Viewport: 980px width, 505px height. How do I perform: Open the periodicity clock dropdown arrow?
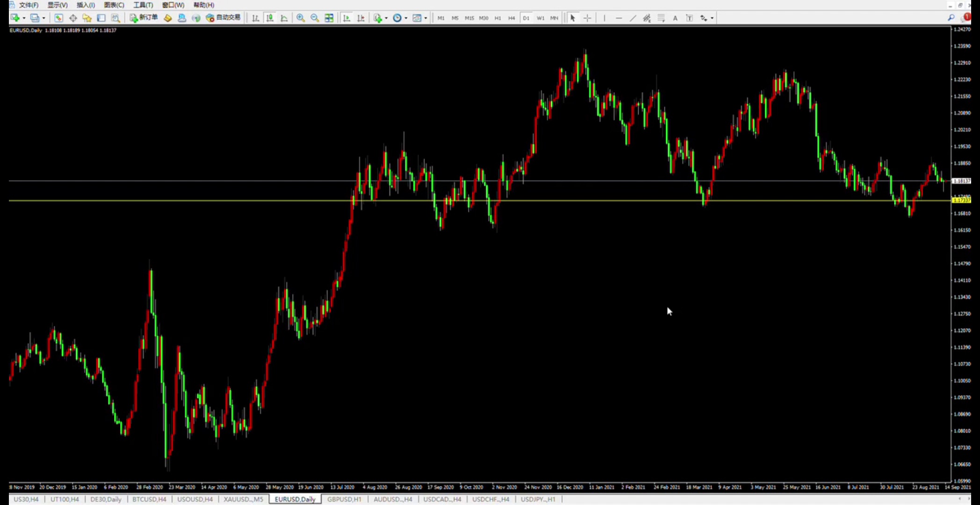point(406,18)
